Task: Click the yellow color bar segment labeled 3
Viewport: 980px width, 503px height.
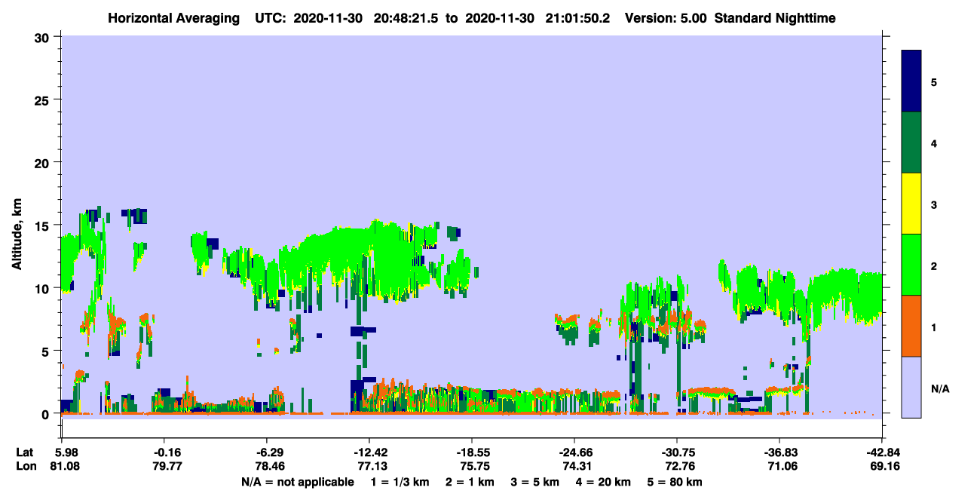Action: pyautogui.click(x=911, y=204)
